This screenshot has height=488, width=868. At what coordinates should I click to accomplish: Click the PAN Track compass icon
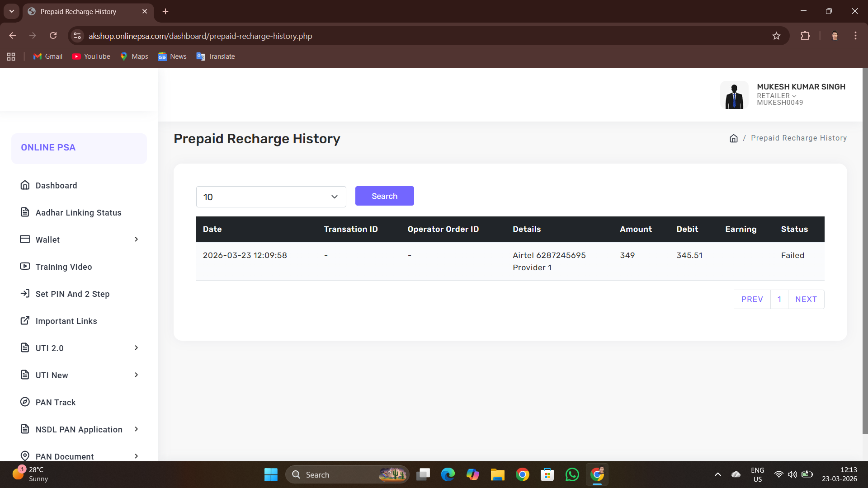25,402
